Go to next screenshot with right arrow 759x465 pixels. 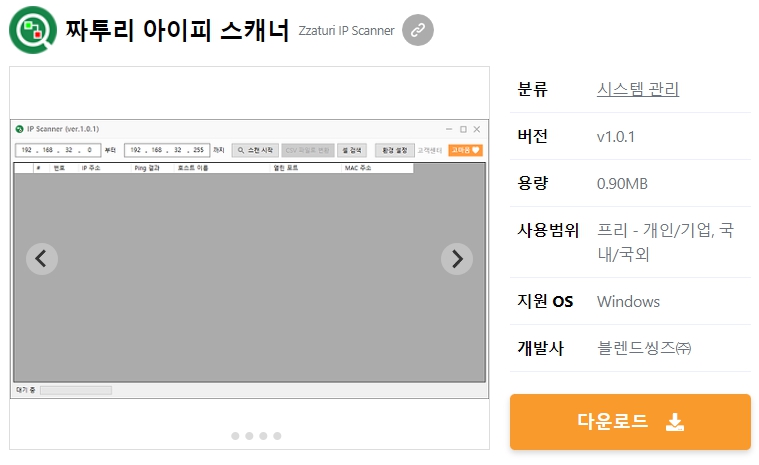tap(457, 259)
